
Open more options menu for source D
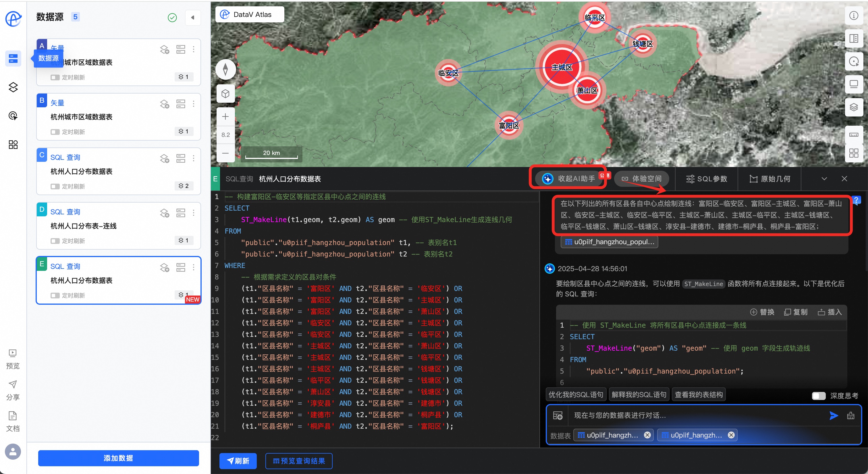(193, 213)
